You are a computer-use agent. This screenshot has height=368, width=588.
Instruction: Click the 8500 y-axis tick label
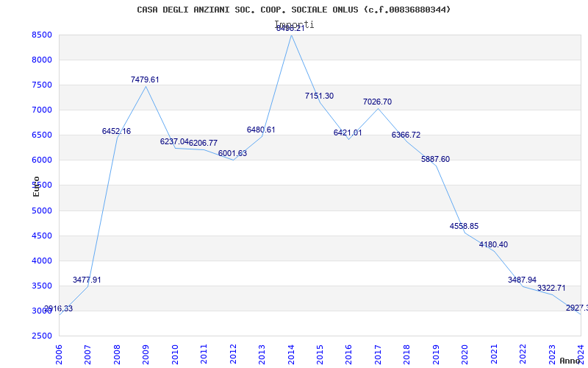42,35
